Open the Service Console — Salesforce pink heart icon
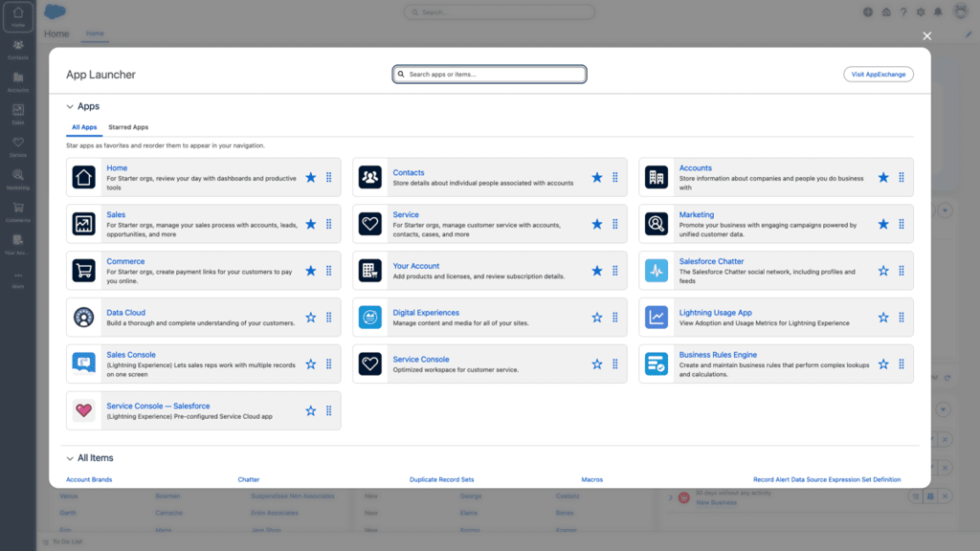The height and width of the screenshot is (551, 980). [x=84, y=410]
